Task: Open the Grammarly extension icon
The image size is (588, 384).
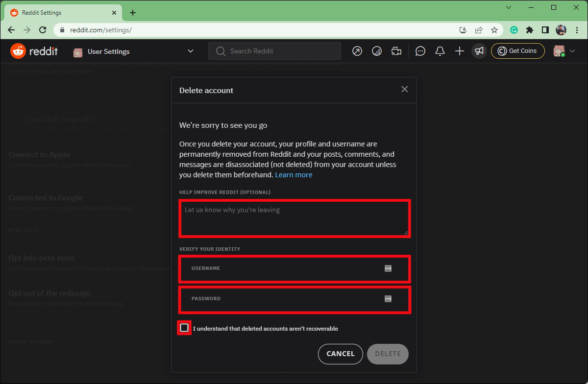Action: pos(514,30)
